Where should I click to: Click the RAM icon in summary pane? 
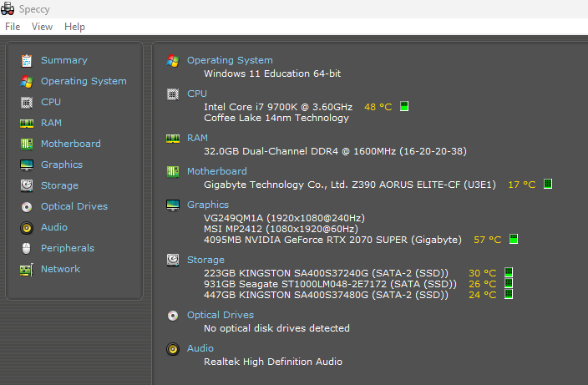click(173, 139)
